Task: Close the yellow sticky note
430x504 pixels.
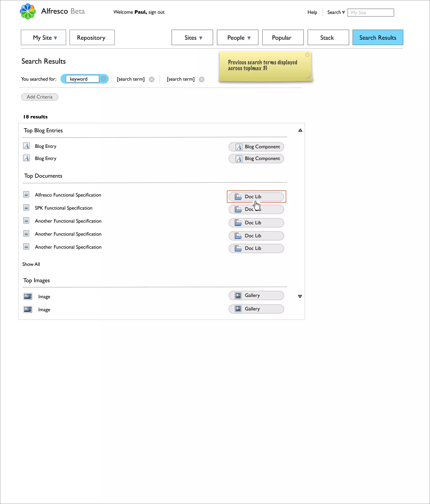Action: pos(307,55)
